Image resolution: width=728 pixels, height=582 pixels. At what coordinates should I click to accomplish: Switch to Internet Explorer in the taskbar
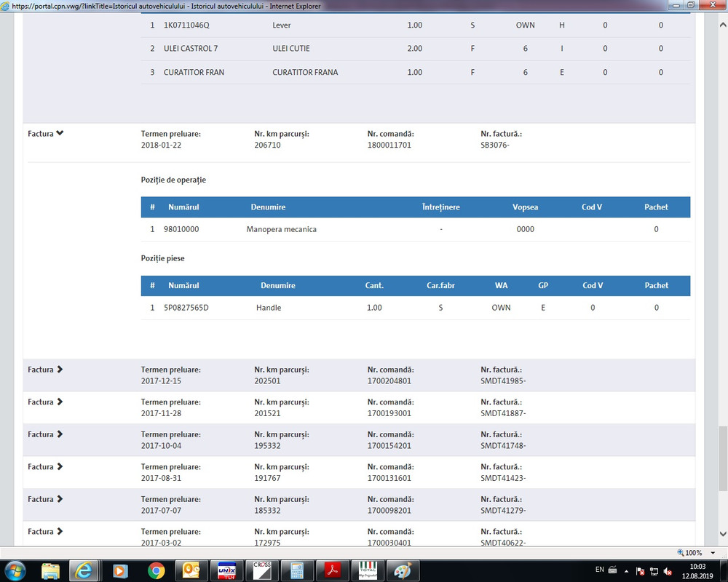[84, 570]
